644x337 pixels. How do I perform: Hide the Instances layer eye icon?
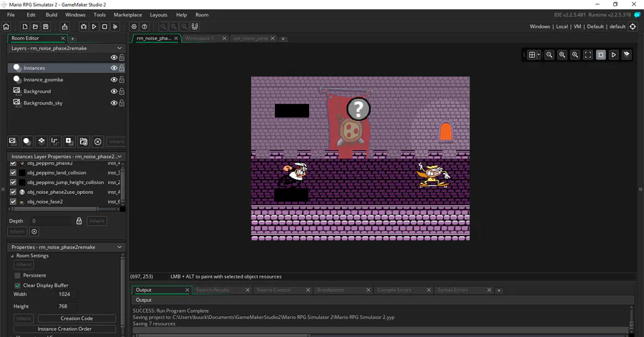tap(114, 68)
